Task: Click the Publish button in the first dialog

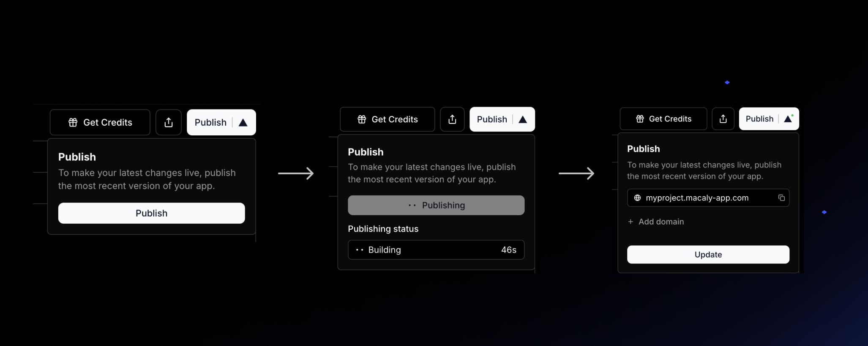Action: 151,213
